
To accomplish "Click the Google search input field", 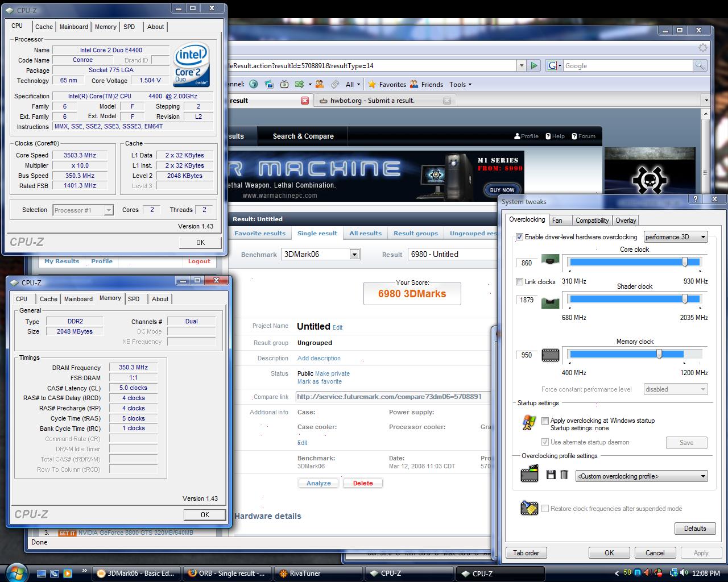I will [627, 66].
